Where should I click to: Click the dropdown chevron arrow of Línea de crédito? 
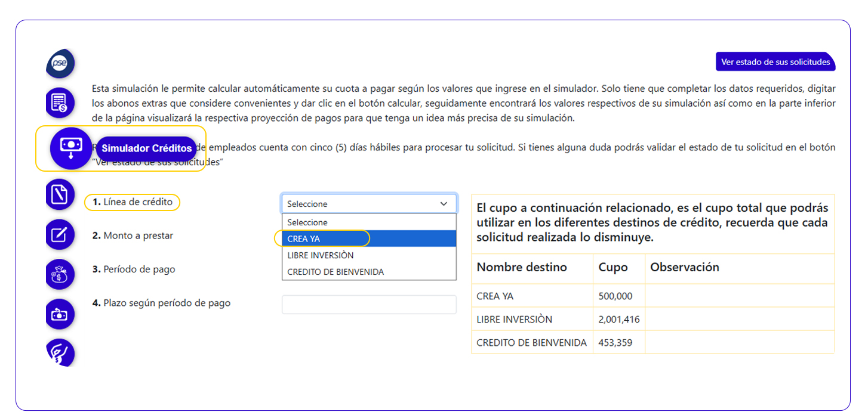(x=444, y=204)
